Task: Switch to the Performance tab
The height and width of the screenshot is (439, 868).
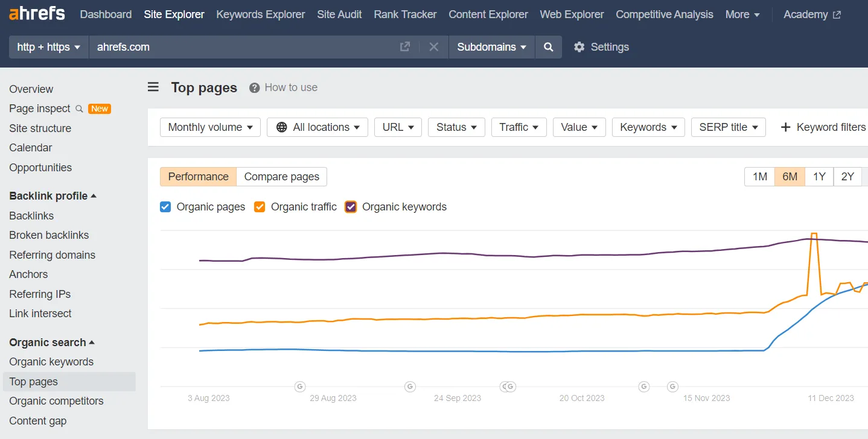Action: (198, 177)
